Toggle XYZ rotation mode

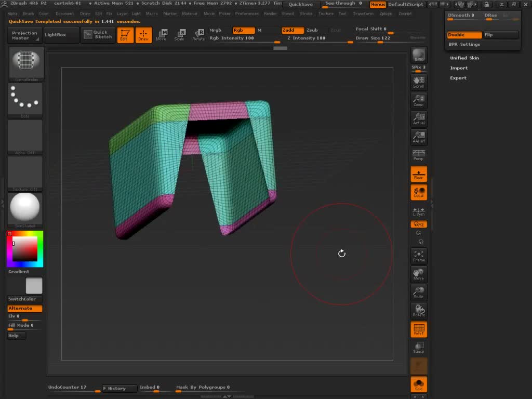(419, 224)
